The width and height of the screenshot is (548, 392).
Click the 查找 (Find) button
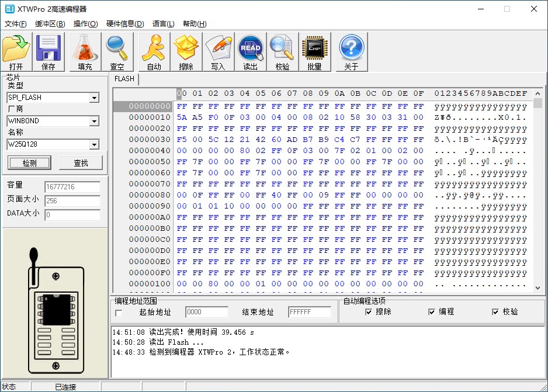click(81, 162)
